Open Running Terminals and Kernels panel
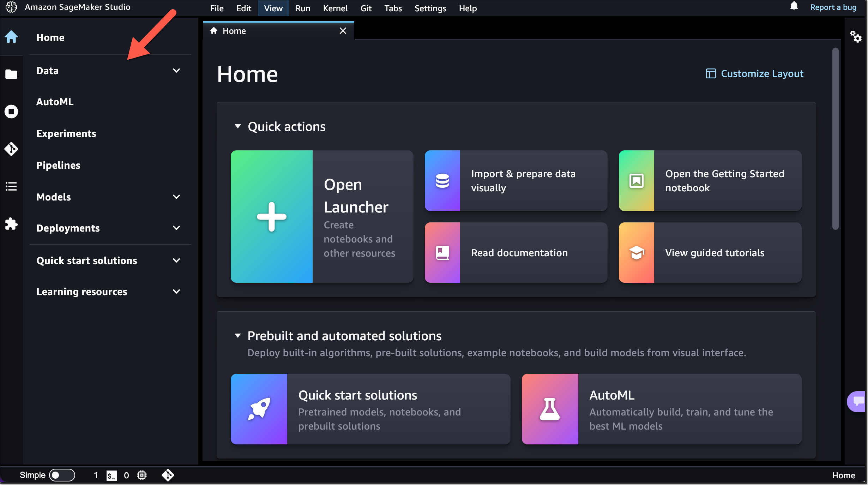 (x=12, y=111)
